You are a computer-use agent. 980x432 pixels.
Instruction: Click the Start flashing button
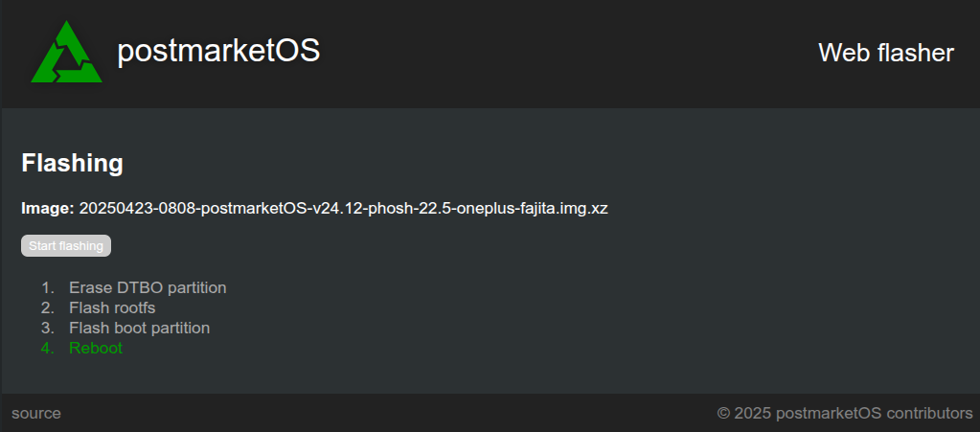pos(66,246)
